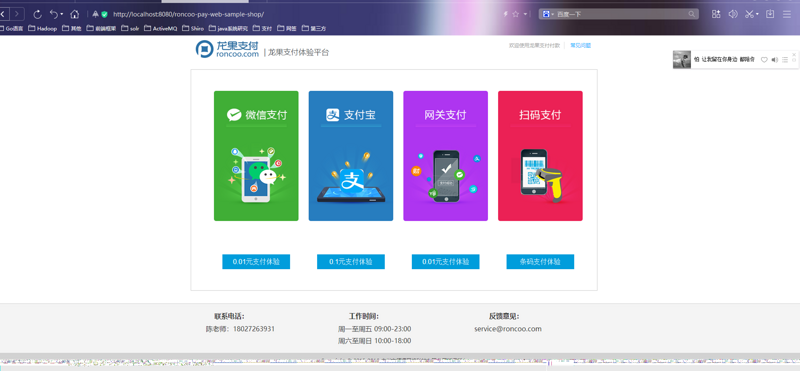Go back with the browser back arrow
800x371 pixels.
click(x=3, y=14)
